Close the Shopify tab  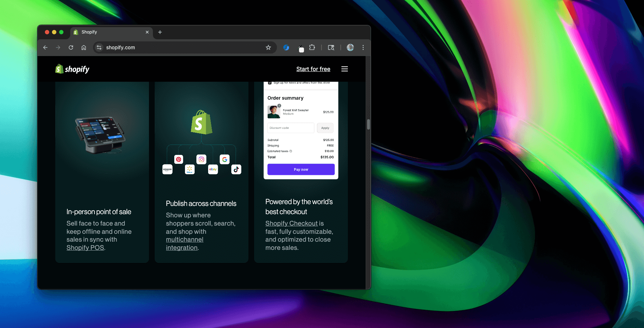147,32
